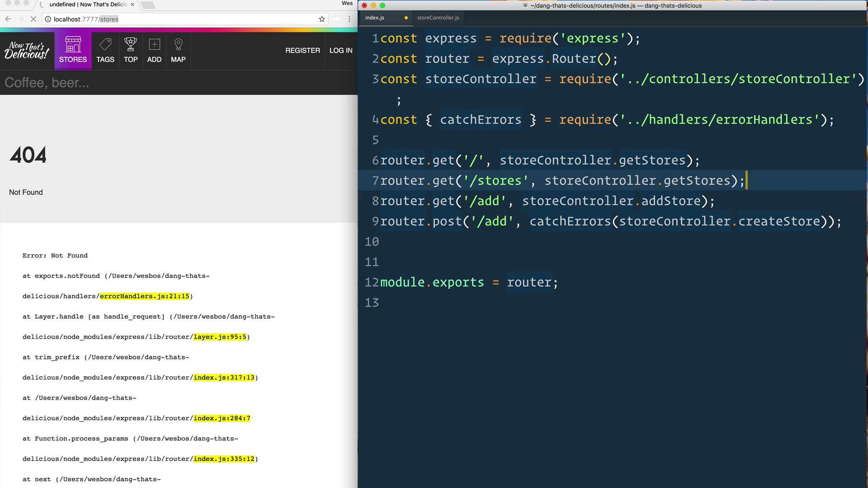Click the router.post('/add') line
The height and width of the screenshot is (488, 868).
tap(611, 221)
